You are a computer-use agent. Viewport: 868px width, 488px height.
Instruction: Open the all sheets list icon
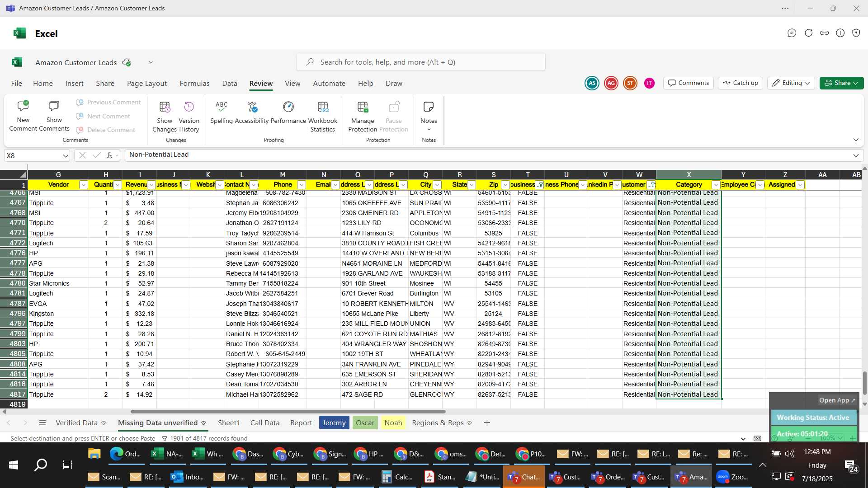click(42, 423)
